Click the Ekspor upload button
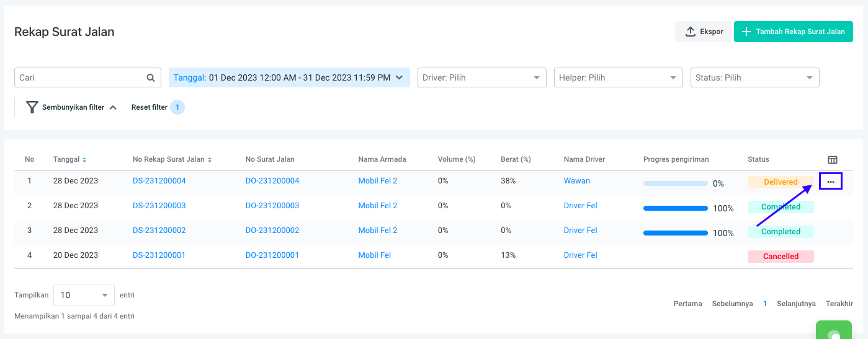 point(704,32)
